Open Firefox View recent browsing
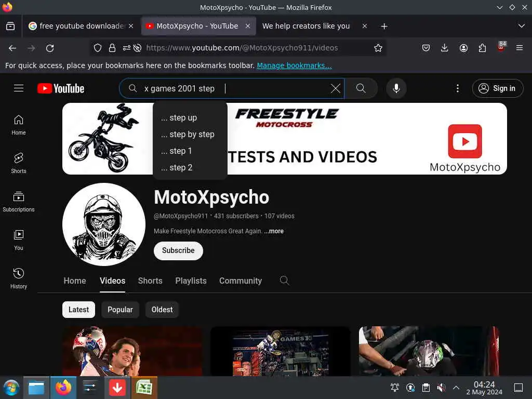This screenshot has height=399, width=532. click(10, 26)
